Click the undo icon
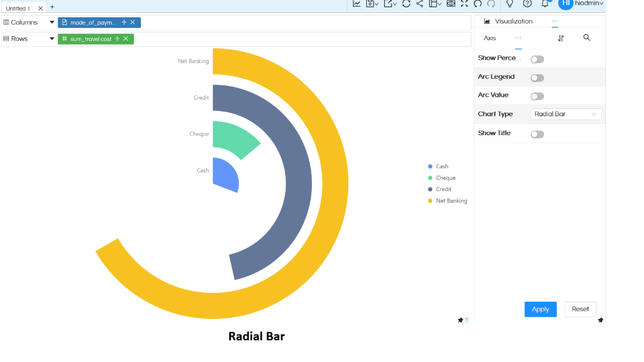Viewport: 644px width, 362px height. click(477, 4)
